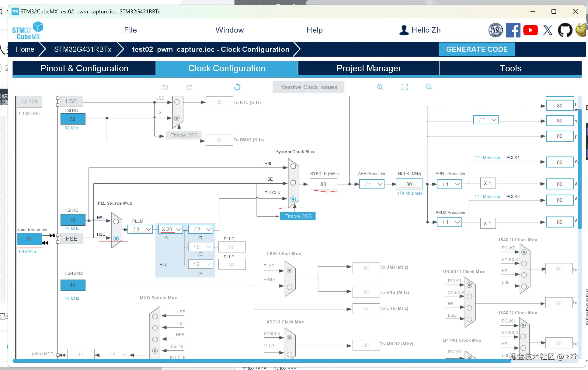Zoom out of the clock diagram
The height and width of the screenshot is (370, 588).
[429, 87]
